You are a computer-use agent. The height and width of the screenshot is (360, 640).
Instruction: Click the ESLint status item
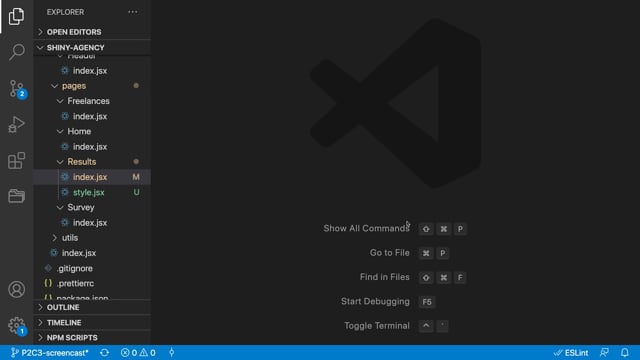(x=571, y=353)
